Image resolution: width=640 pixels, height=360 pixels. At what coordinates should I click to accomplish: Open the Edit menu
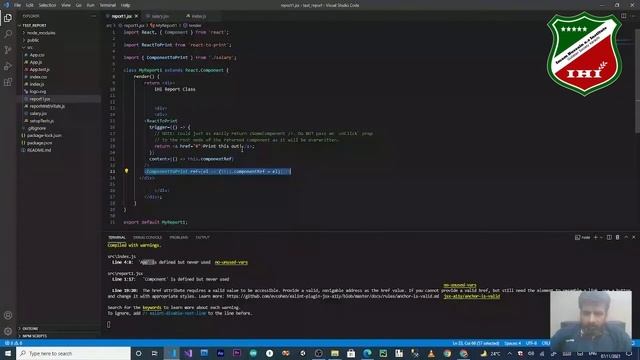tap(30, 5)
